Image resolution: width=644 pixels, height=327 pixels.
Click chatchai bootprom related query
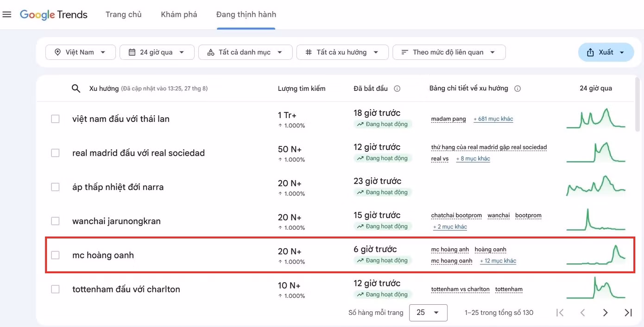(x=456, y=215)
